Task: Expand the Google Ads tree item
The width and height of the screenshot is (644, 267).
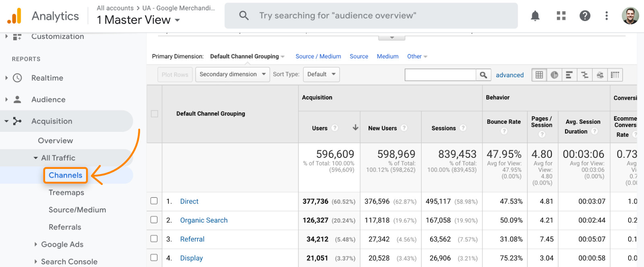Action: pos(62,244)
